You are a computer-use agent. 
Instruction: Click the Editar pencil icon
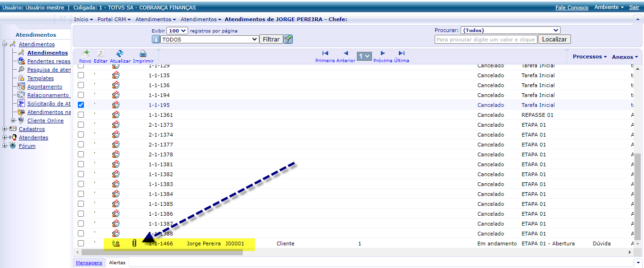click(100, 54)
